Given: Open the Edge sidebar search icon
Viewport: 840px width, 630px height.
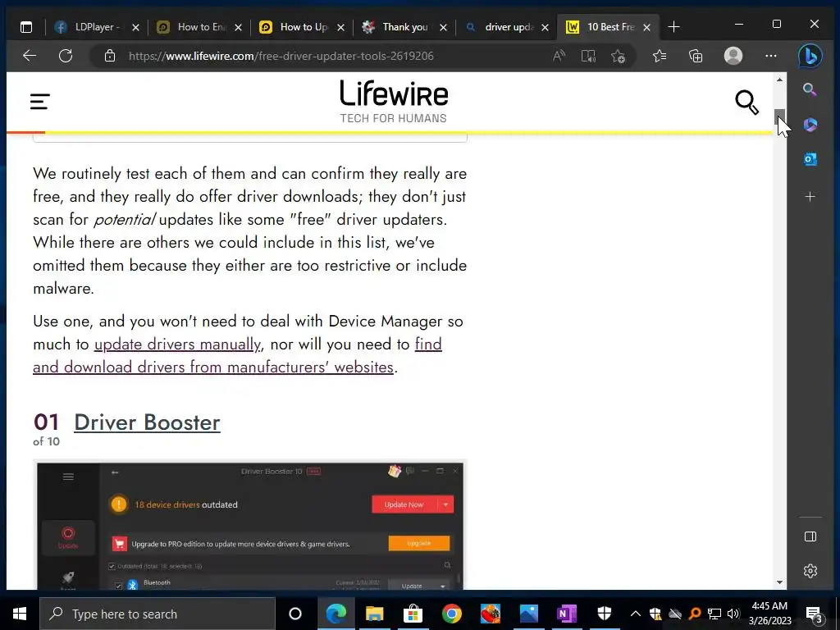Looking at the screenshot, I should 810,89.
